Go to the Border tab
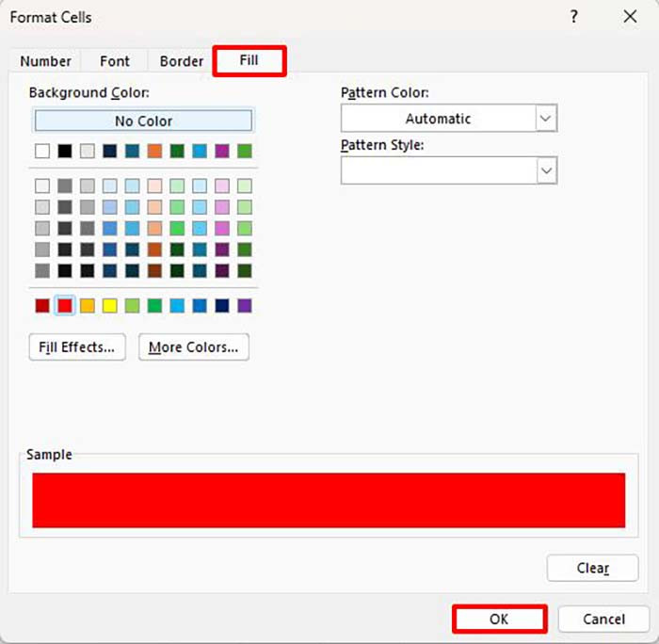 coord(181,61)
